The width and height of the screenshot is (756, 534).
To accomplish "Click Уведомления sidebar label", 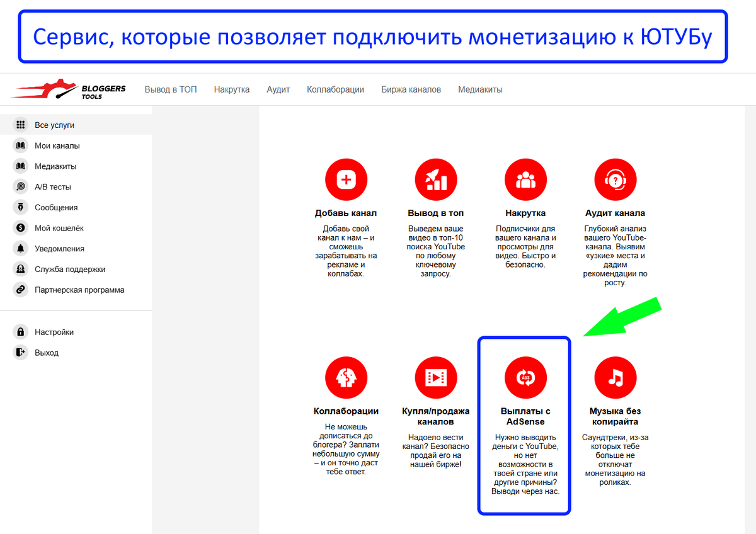I will (x=59, y=249).
